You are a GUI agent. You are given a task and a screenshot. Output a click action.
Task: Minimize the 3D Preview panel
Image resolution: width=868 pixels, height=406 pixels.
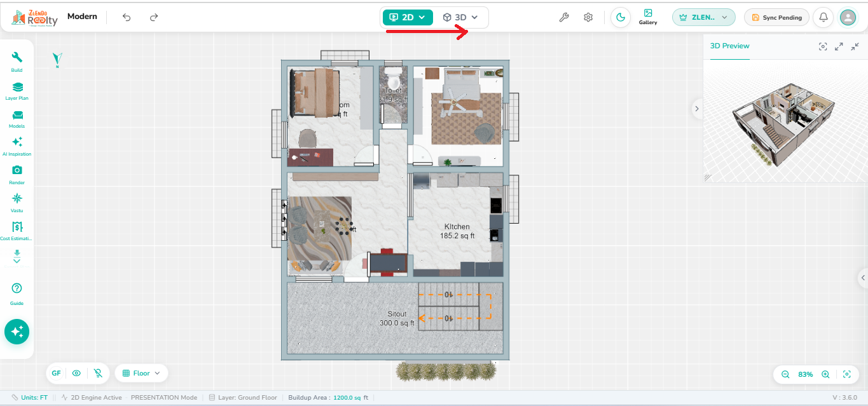pos(855,46)
